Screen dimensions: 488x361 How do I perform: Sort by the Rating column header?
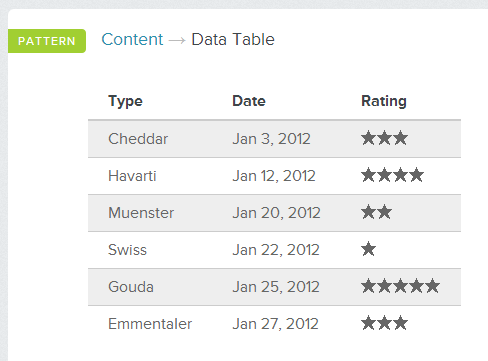point(384,101)
